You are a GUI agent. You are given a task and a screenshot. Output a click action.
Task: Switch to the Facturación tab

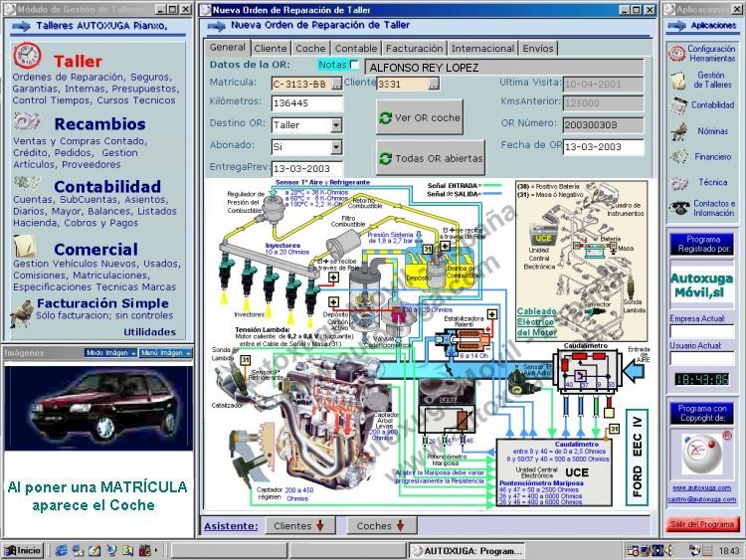pos(414,48)
